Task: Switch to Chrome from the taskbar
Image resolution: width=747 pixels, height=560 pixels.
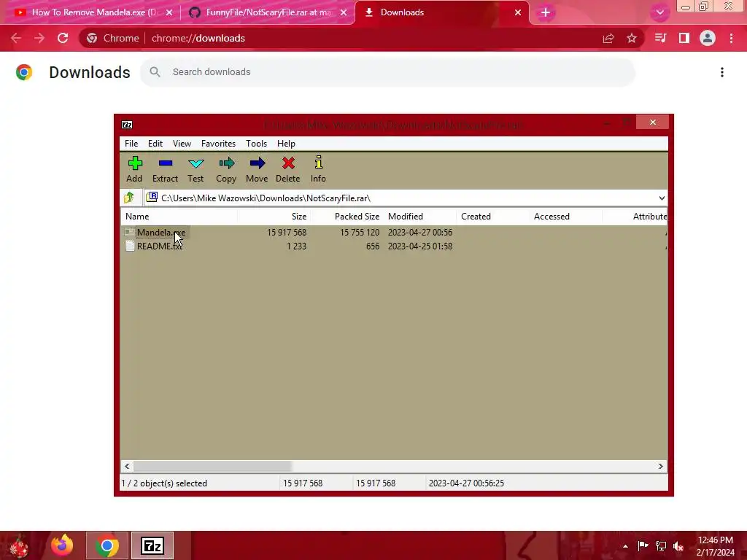Action: (107, 545)
